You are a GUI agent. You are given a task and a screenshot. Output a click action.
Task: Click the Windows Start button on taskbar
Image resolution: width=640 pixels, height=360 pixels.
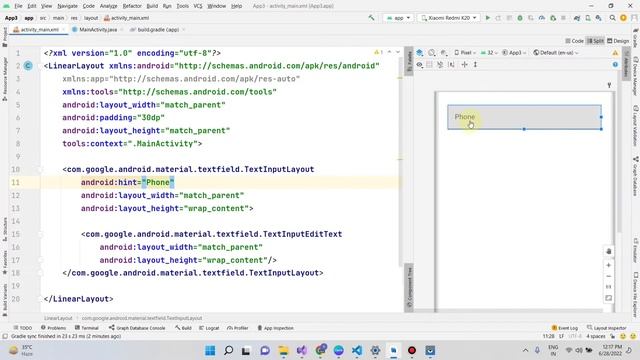[x=210, y=350]
